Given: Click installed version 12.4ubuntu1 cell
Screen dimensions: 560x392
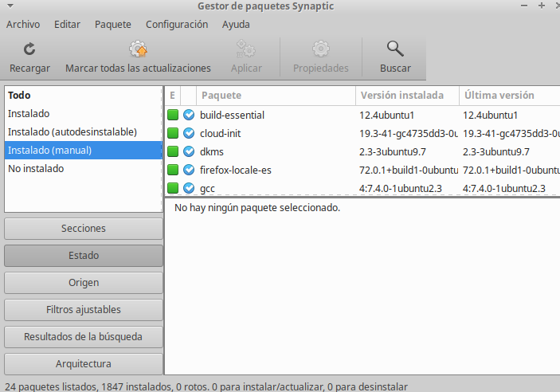Looking at the screenshot, I should click(x=387, y=115).
